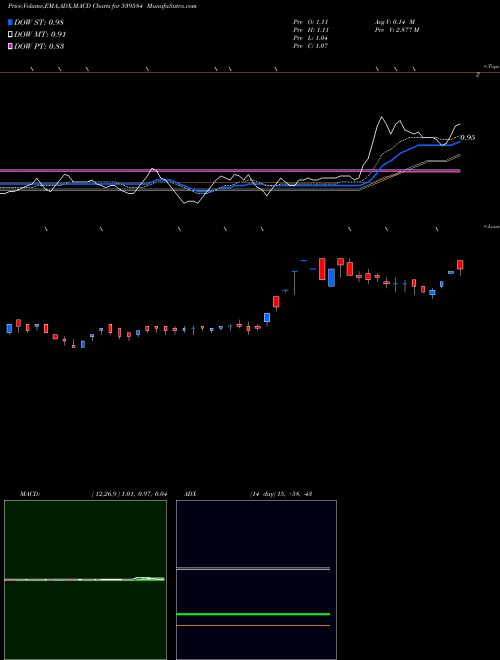Click the ADX values '(14 day) 15, +38, -48'
Image resolution: width=500 pixels, height=660 pixels.
280,494
